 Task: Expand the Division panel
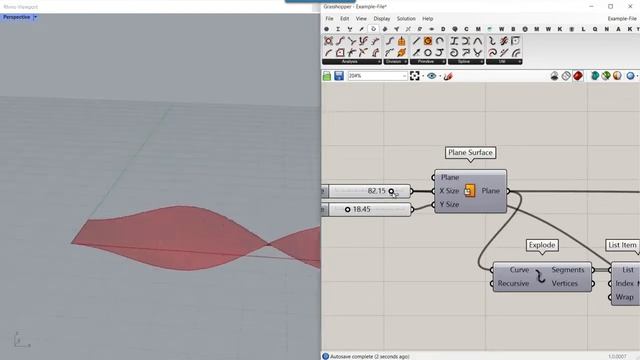396,62
